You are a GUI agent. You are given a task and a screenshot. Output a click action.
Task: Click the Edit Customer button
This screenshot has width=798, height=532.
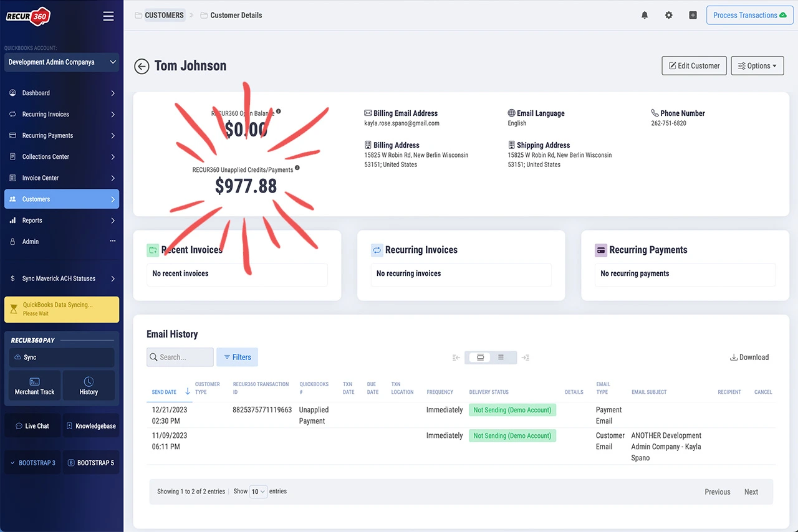pyautogui.click(x=694, y=66)
